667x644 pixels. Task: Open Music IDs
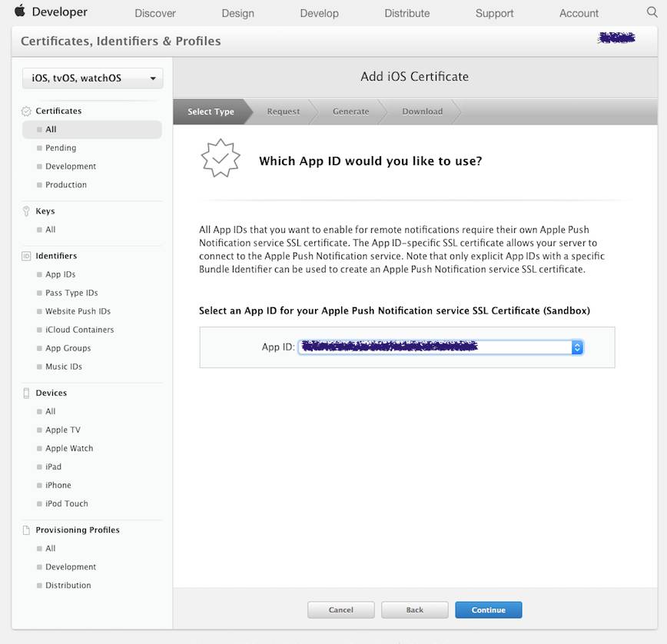[x=64, y=367]
